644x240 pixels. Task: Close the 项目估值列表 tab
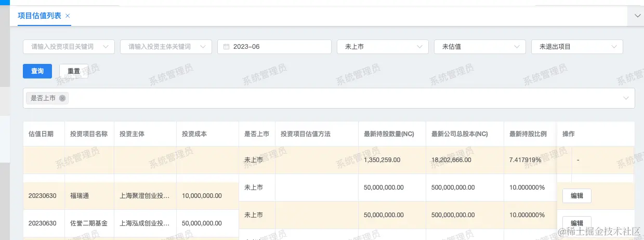coord(68,16)
